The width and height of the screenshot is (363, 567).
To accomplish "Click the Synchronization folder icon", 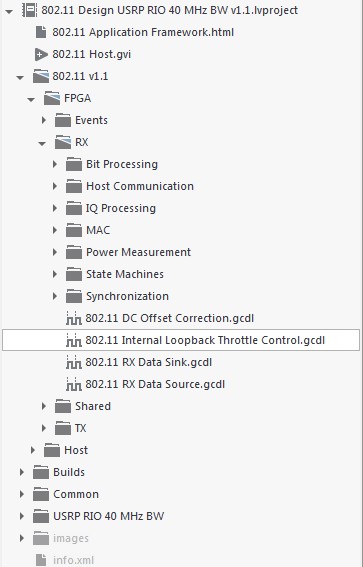I will (x=74, y=297).
